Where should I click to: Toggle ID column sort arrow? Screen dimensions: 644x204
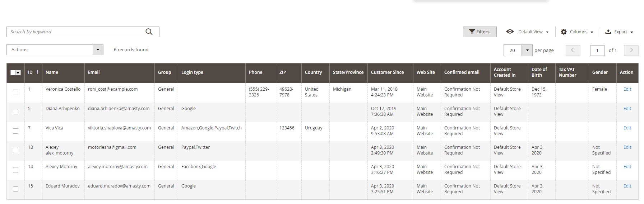point(37,72)
